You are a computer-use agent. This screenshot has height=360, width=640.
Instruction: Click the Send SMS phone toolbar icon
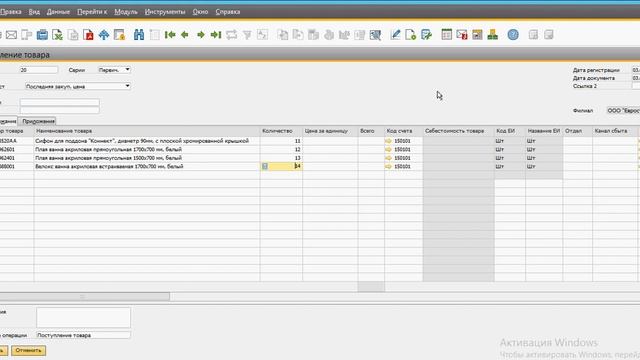pyautogui.click(x=27, y=35)
